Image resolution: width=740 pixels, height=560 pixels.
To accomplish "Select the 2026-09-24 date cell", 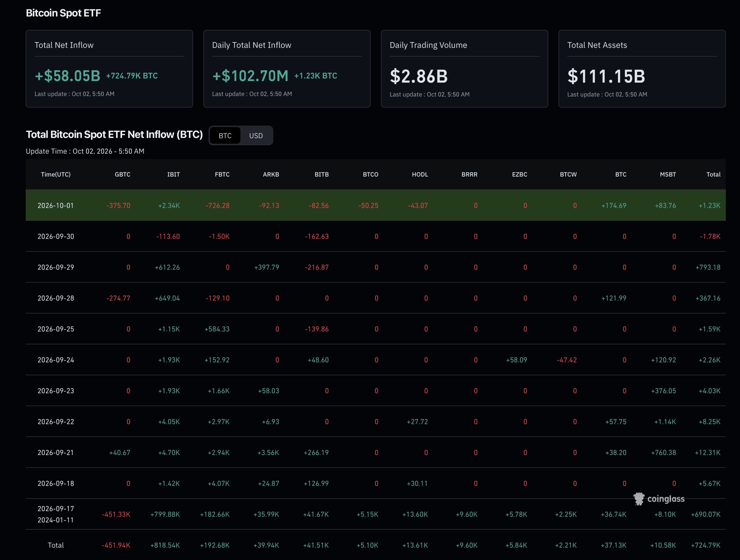I will point(55,360).
